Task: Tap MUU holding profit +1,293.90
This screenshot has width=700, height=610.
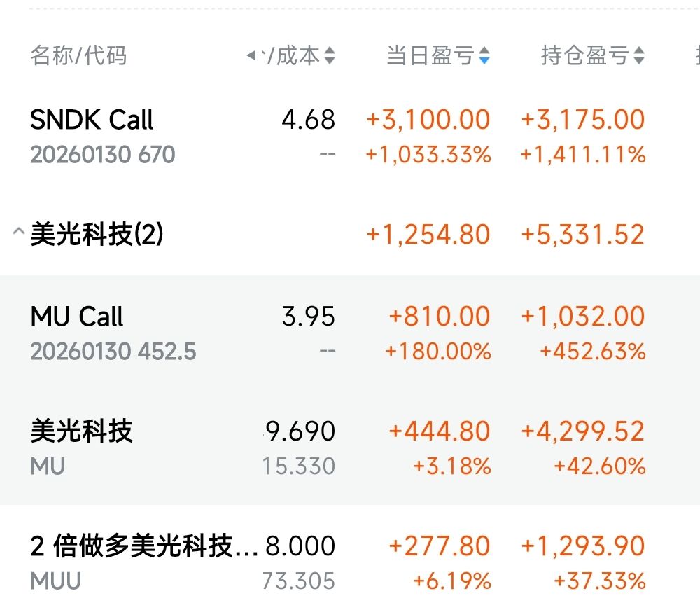Action: [582, 546]
